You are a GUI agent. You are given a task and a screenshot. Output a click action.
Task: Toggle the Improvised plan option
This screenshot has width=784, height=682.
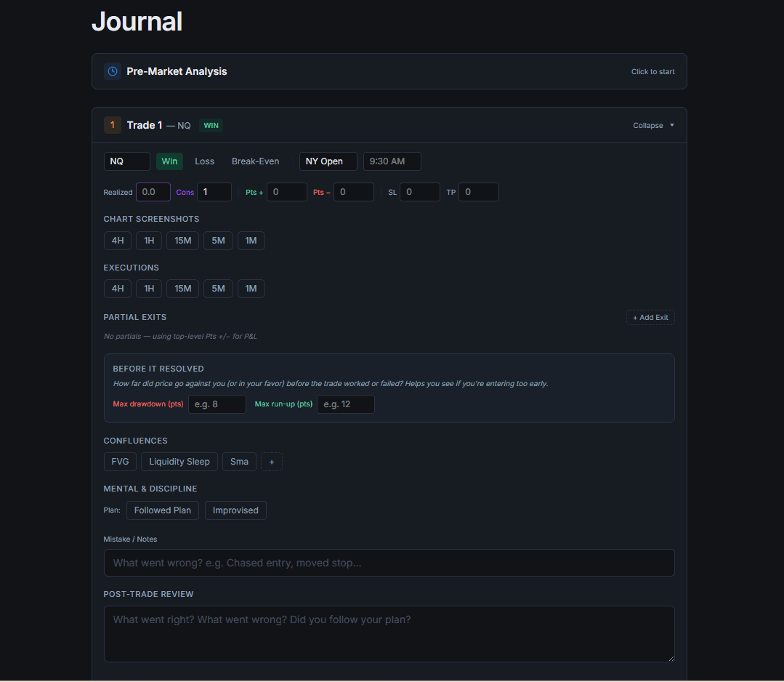[x=235, y=510]
